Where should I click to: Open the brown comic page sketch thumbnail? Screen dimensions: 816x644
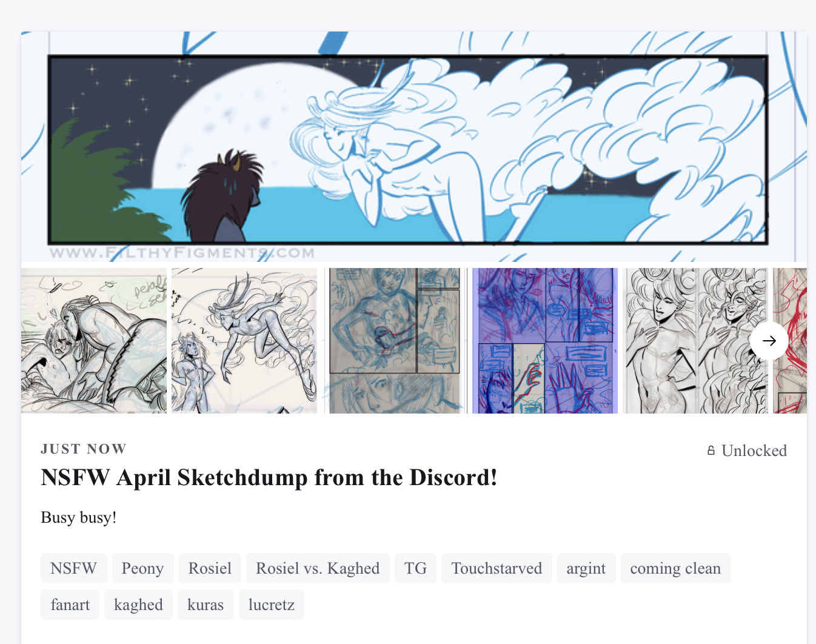click(x=395, y=341)
